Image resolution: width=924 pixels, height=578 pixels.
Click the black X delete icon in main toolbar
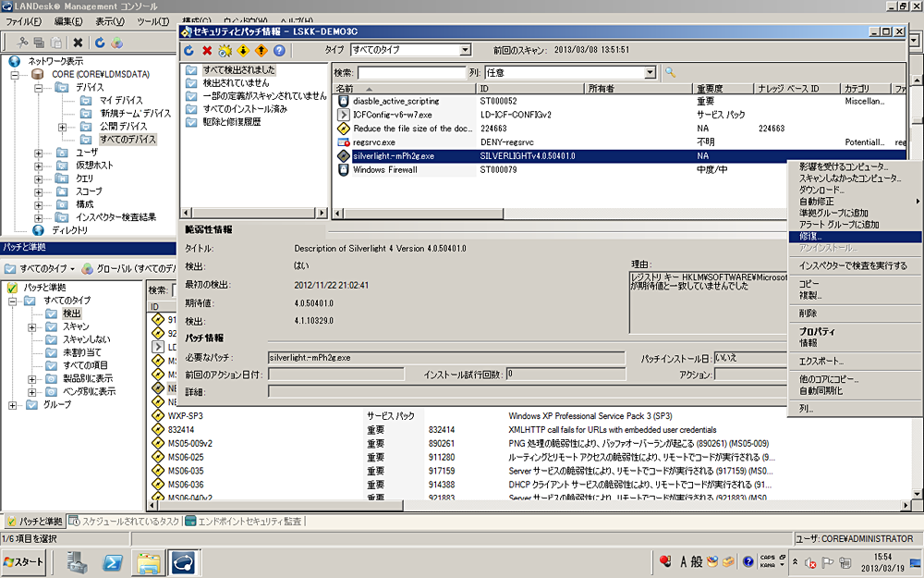coord(78,43)
